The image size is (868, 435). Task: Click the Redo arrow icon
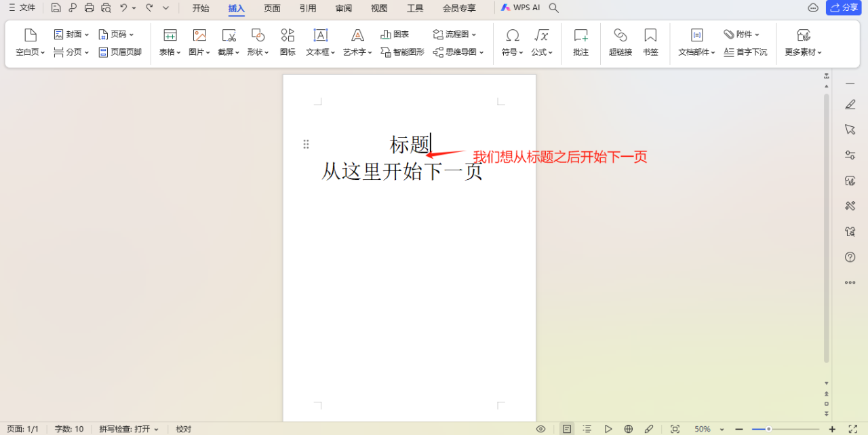click(x=149, y=8)
